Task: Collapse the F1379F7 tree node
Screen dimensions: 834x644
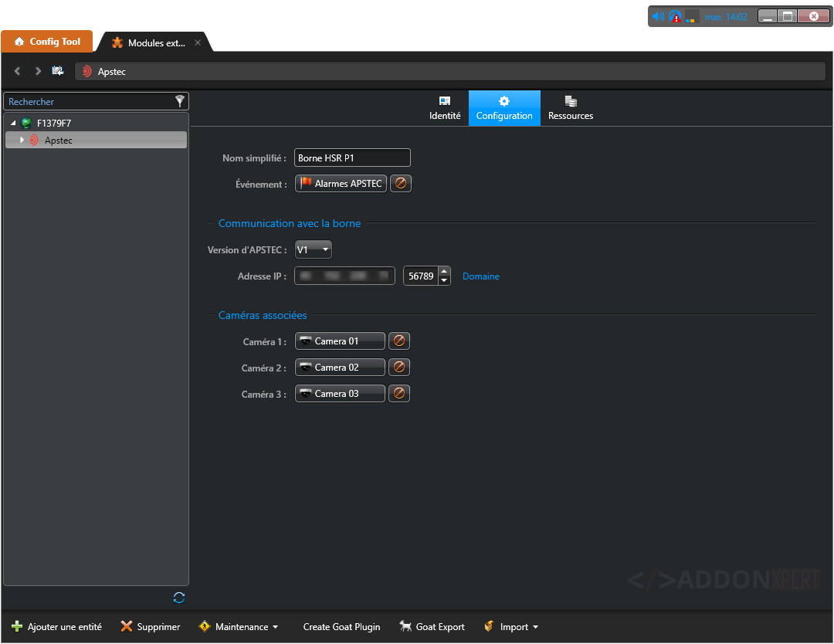Action: click(13, 124)
